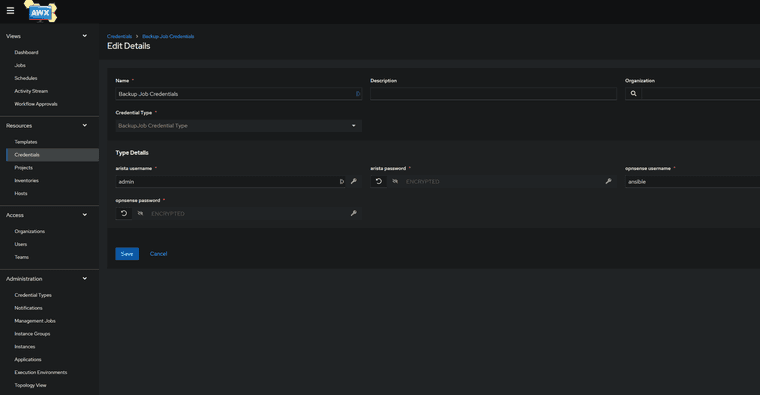Open Users
Image resolution: width=760 pixels, height=395 pixels.
click(x=21, y=244)
